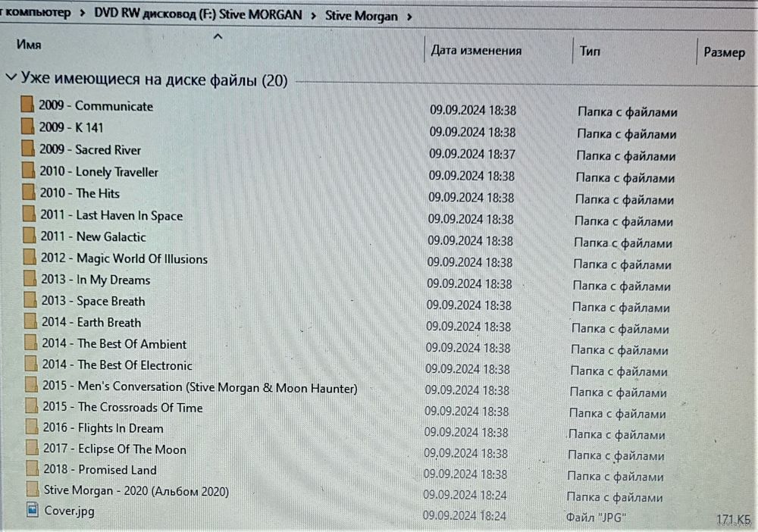
Task: Select folder name 2013 - In My Dreams
Action: (96, 280)
